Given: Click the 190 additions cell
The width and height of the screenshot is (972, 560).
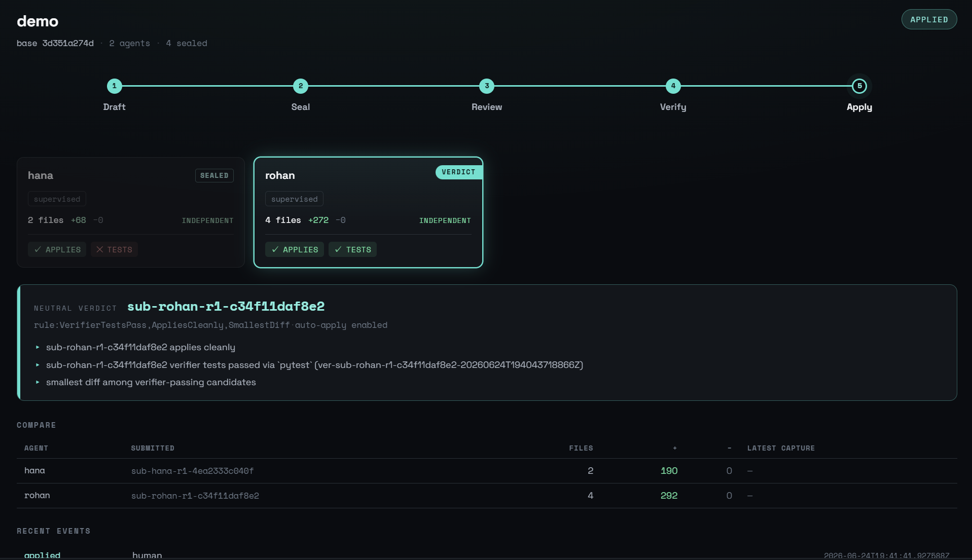Looking at the screenshot, I should point(669,471).
